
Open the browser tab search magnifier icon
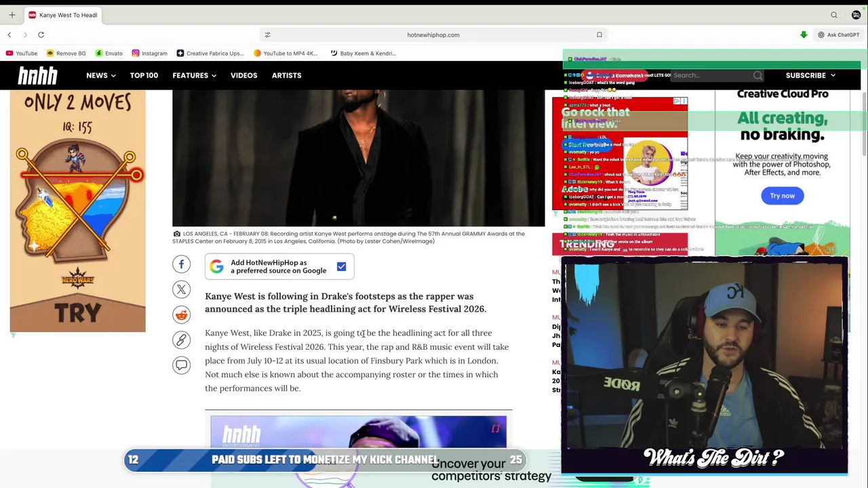[x=834, y=15]
